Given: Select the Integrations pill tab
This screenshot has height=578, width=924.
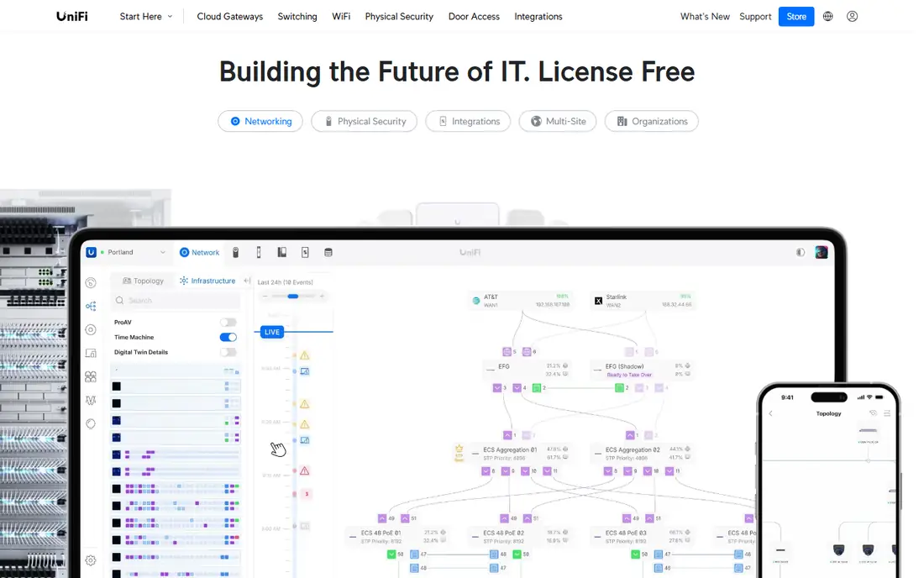Looking at the screenshot, I should click(x=468, y=121).
